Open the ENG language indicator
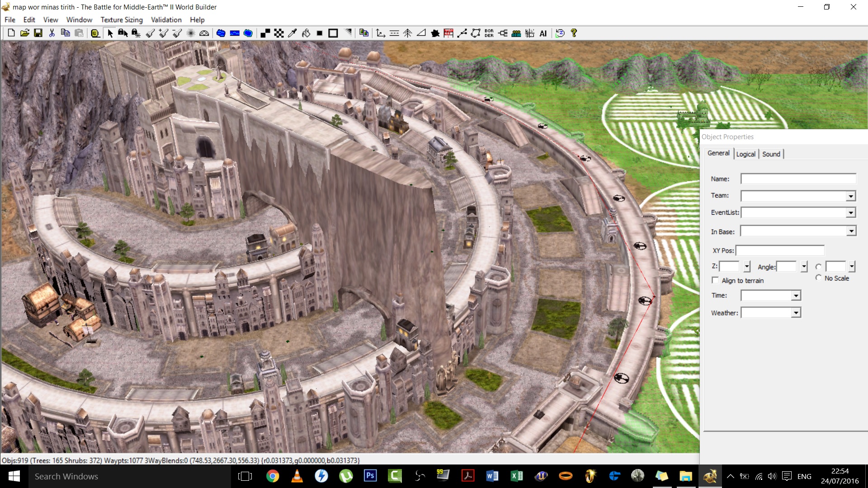 [804, 476]
